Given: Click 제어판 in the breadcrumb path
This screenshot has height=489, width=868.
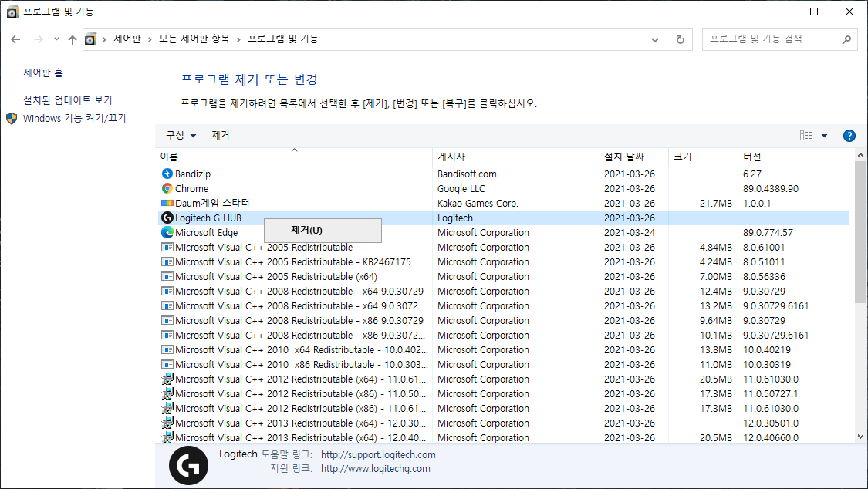Looking at the screenshot, I should click(x=127, y=39).
